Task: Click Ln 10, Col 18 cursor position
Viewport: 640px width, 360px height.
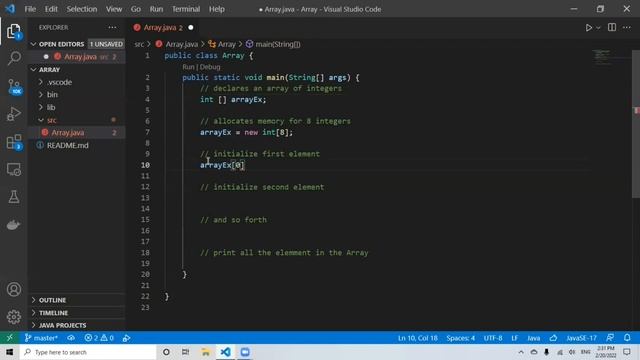Action: click(x=418, y=338)
